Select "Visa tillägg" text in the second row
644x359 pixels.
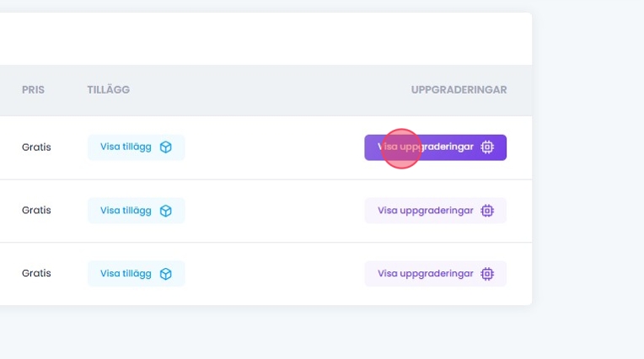(x=126, y=211)
